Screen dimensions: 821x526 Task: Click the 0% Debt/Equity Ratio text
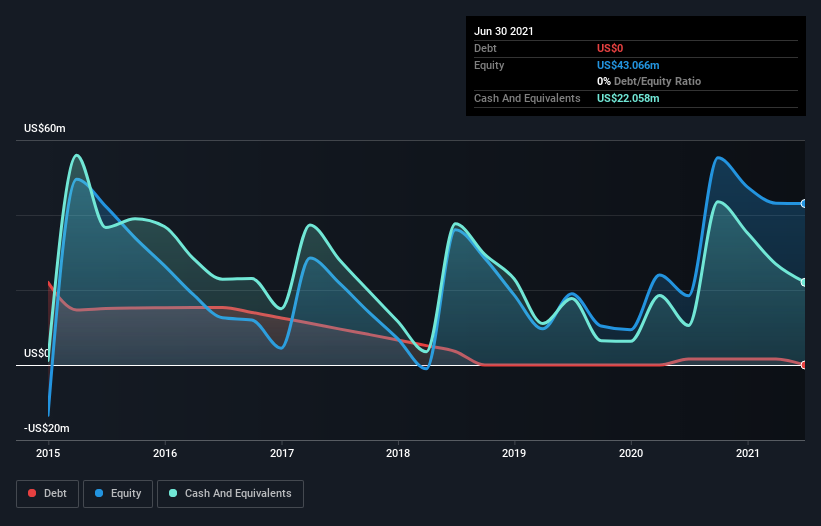point(649,81)
